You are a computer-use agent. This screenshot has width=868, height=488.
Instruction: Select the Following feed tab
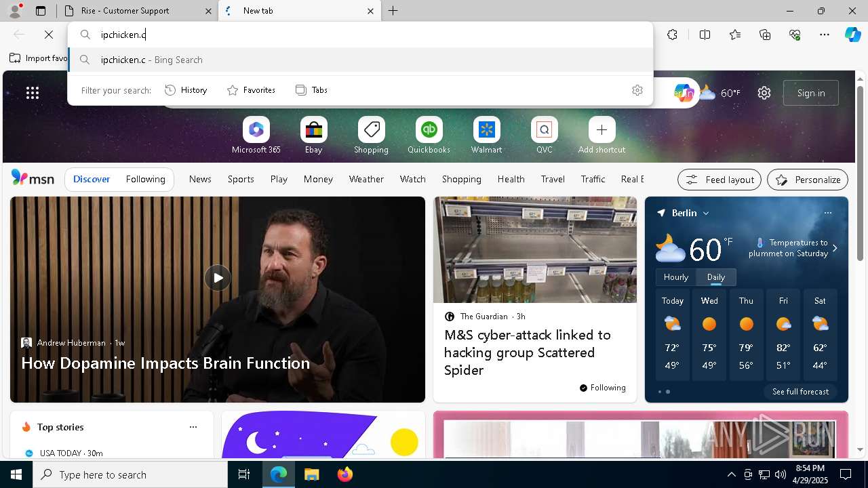tap(145, 179)
